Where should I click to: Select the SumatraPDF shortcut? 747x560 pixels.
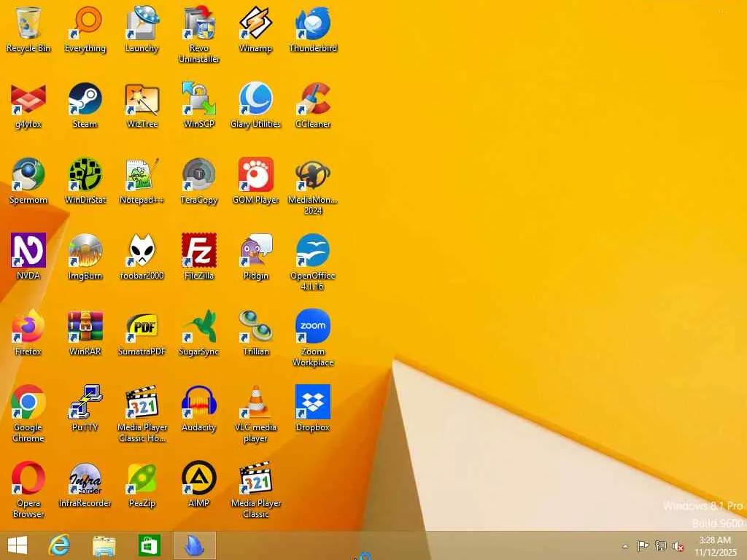point(142,332)
